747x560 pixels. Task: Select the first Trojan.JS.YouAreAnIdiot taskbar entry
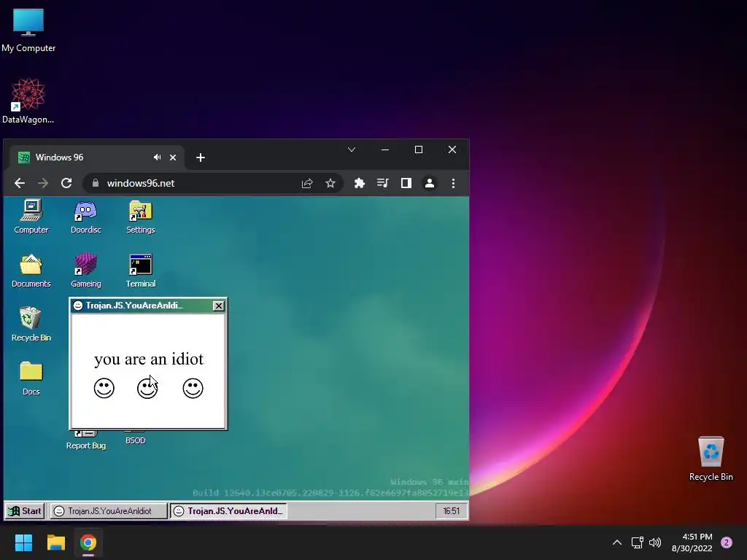coord(109,511)
